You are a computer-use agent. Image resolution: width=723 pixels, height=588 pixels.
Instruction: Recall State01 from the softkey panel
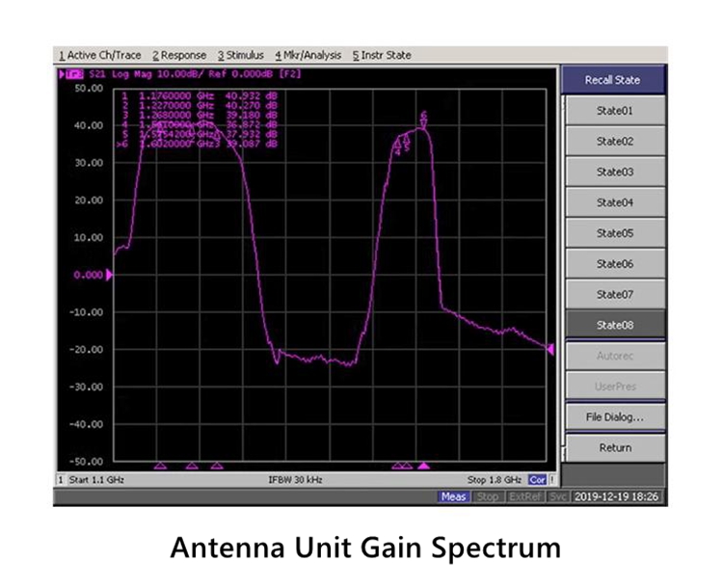coord(614,111)
